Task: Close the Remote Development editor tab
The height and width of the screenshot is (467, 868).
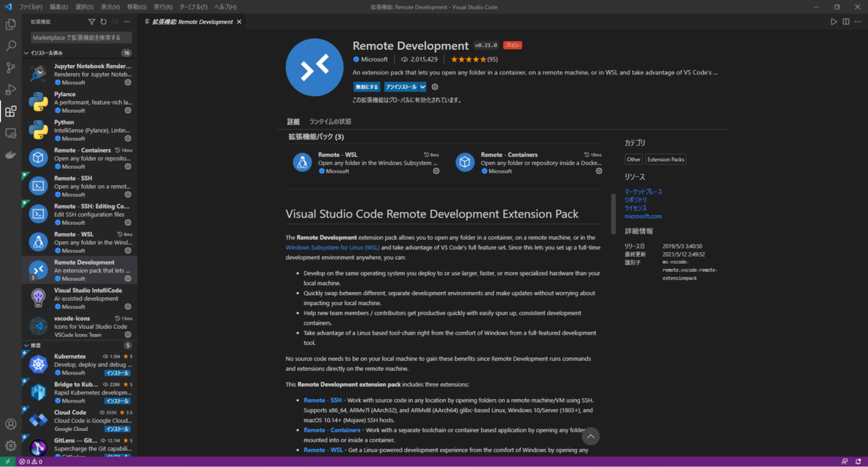Action: point(239,22)
